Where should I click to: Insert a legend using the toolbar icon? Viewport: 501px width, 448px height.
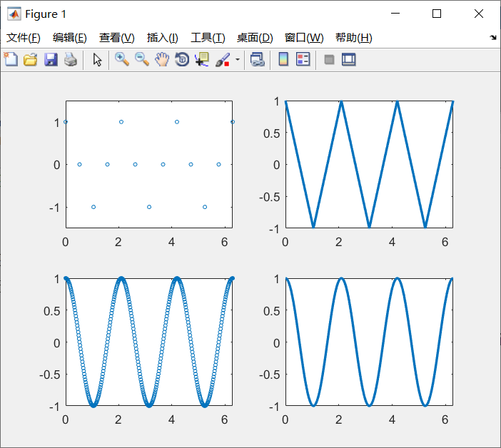click(x=303, y=59)
